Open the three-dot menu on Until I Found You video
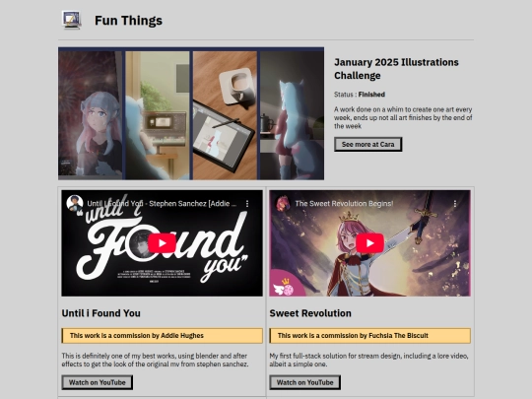 click(x=247, y=204)
